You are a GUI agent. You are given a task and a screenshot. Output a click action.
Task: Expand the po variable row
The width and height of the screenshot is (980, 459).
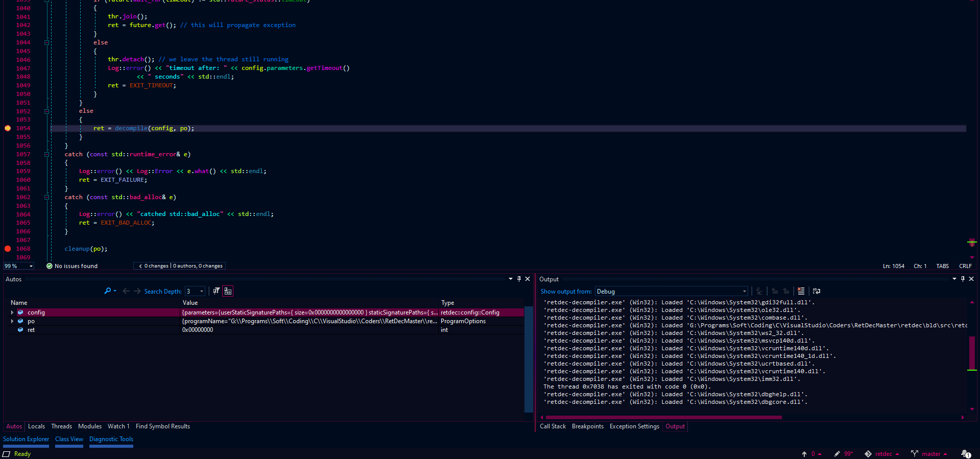(12, 321)
